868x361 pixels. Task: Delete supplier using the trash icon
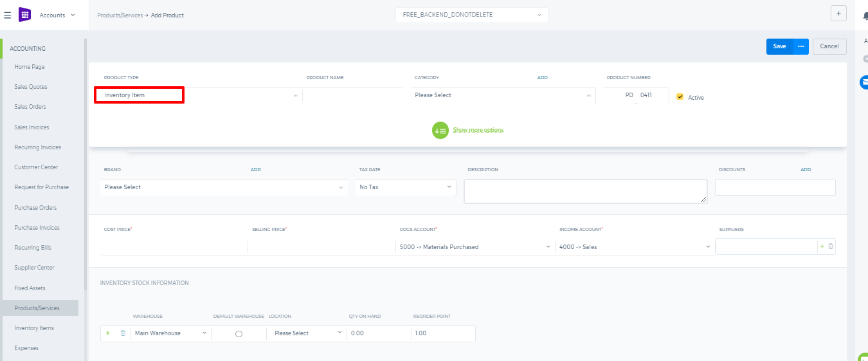tap(831, 246)
